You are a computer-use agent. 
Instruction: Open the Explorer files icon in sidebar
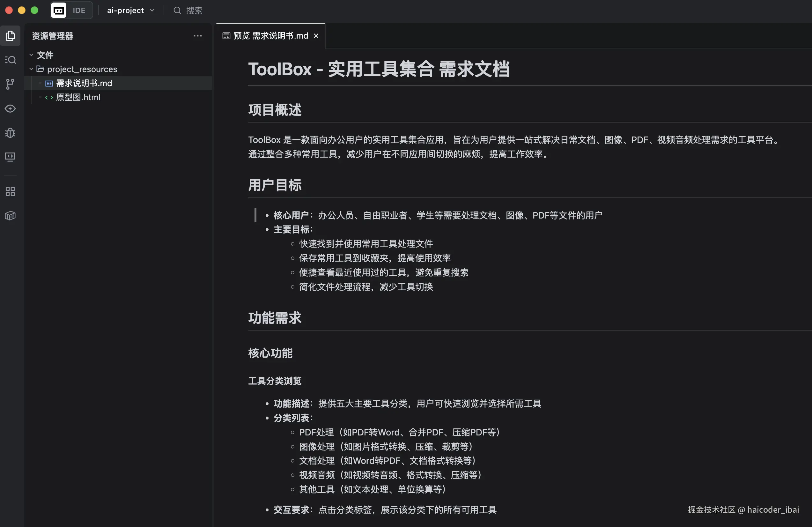(10, 36)
